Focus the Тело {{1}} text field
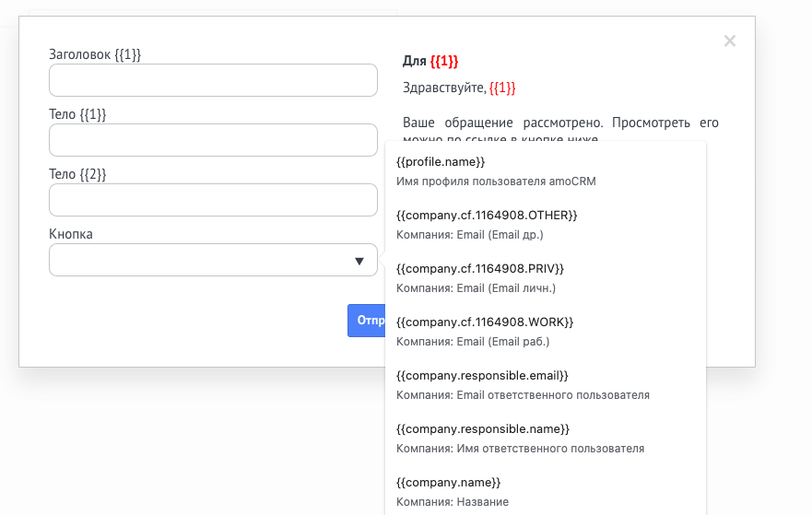812x515 pixels. pyautogui.click(x=213, y=140)
